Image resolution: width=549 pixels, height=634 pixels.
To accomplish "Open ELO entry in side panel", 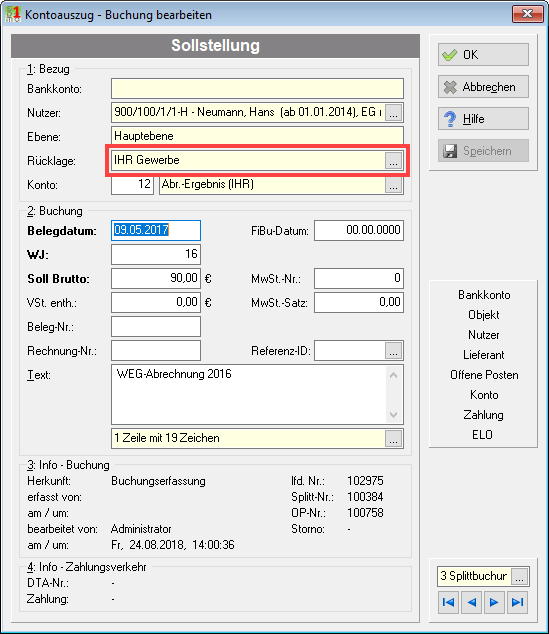I will click(483, 435).
